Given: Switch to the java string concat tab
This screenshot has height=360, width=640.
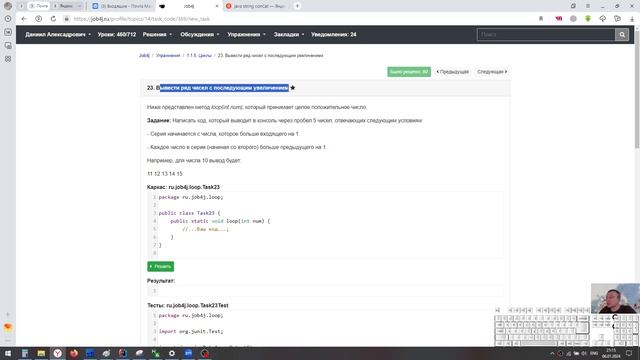Looking at the screenshot, I should pos(256,6).
